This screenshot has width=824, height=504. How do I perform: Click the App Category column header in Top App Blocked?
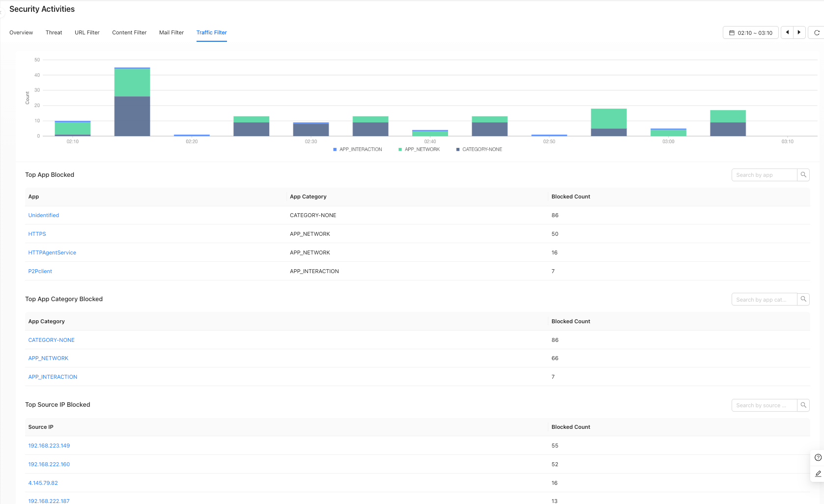point(308,196)
